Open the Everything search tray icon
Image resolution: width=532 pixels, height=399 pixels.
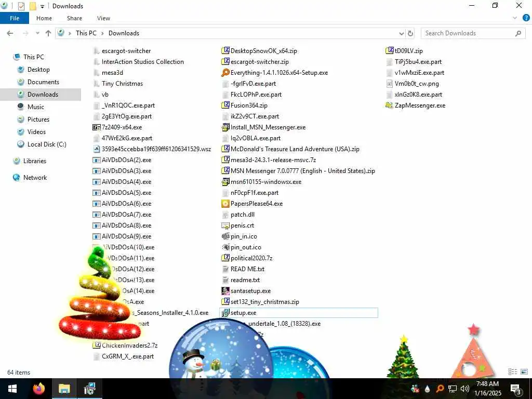point(440,389)
